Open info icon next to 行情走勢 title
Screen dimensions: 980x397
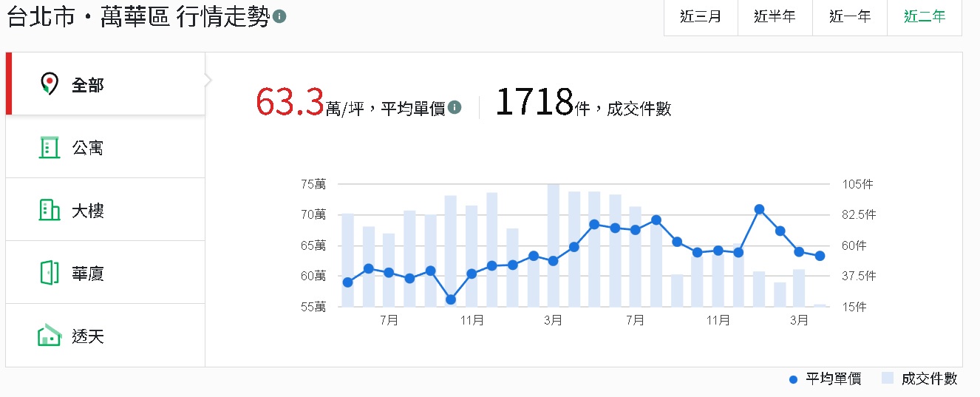[279, 17]
